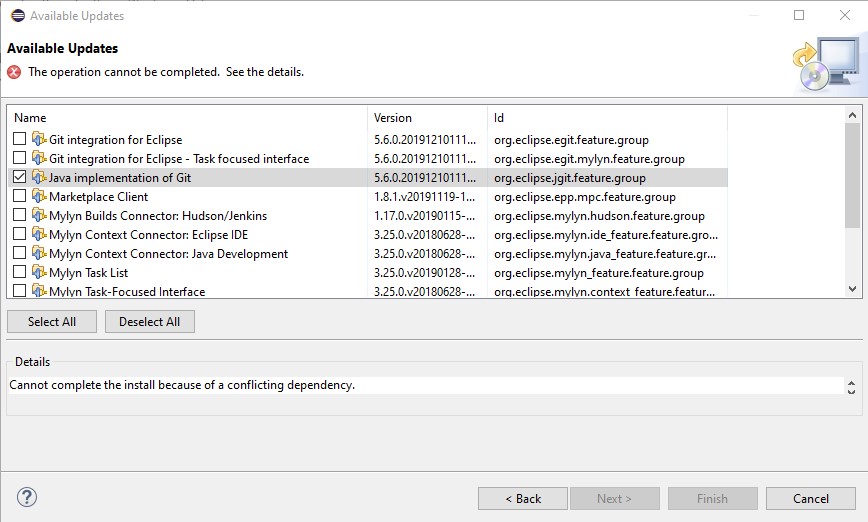Open help via the question mark icon
Viewport: 868px width, 522px height.
coord(27,497)
